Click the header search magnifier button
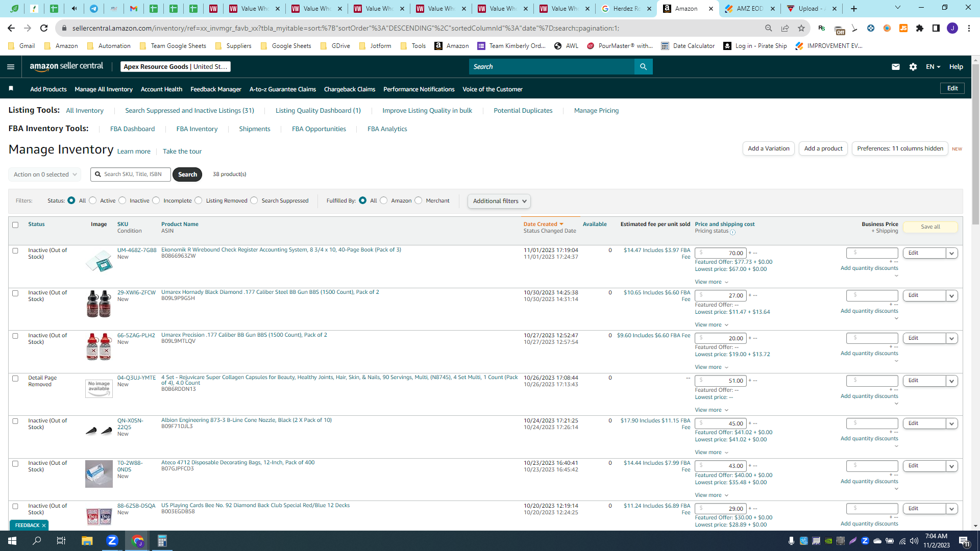The image size is (980, 551). pos(643,67)
